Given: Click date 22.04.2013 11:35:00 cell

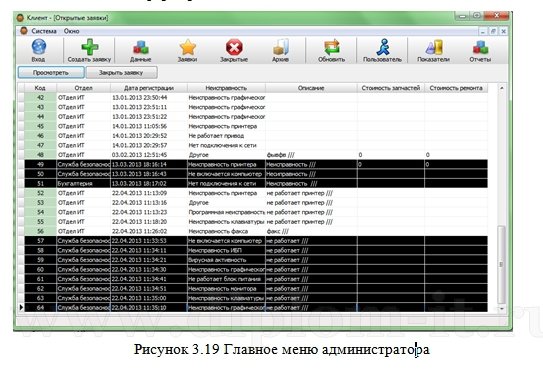Looking at the screenshot, I should coord(149,298).
